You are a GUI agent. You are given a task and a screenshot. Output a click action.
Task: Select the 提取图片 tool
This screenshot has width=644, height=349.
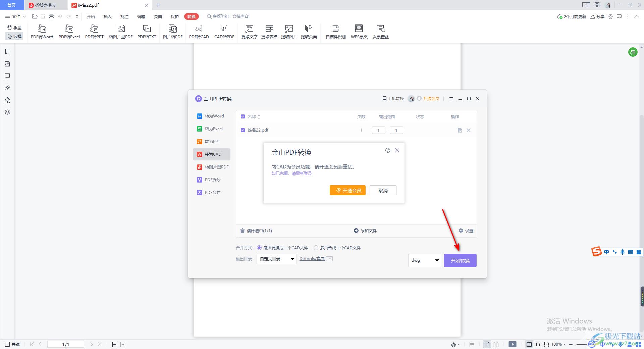[289, 32]
